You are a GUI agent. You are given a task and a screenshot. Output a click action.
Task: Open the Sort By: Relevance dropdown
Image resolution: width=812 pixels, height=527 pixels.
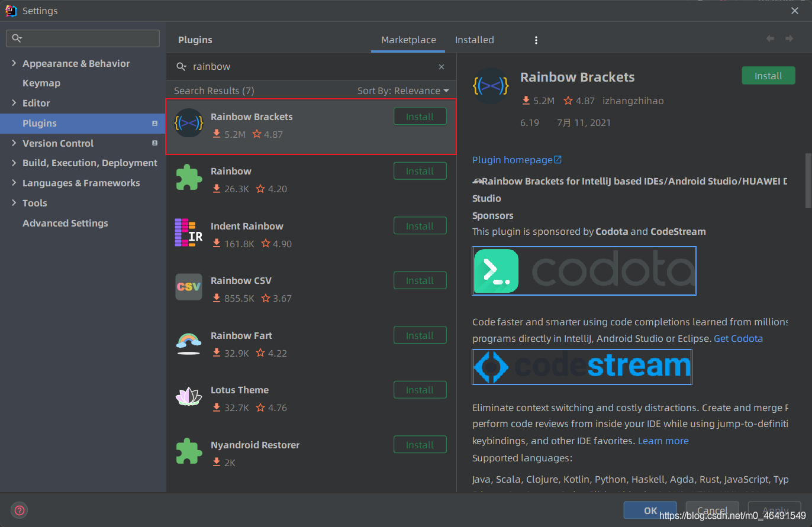point(402,90)
